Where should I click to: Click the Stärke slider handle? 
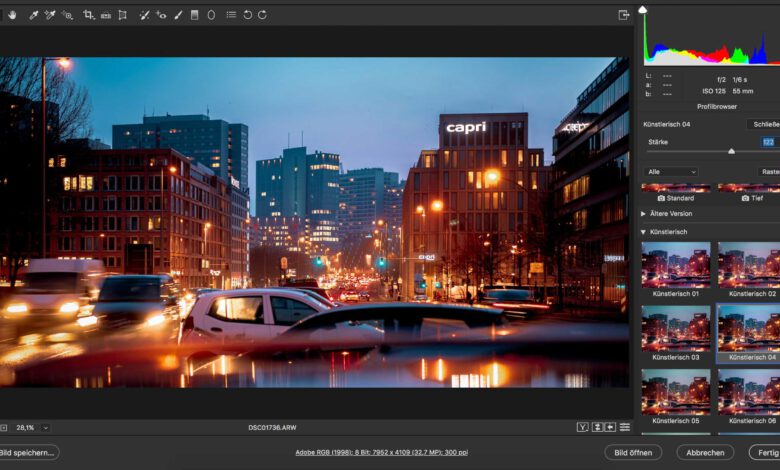(x=731, y=151)
